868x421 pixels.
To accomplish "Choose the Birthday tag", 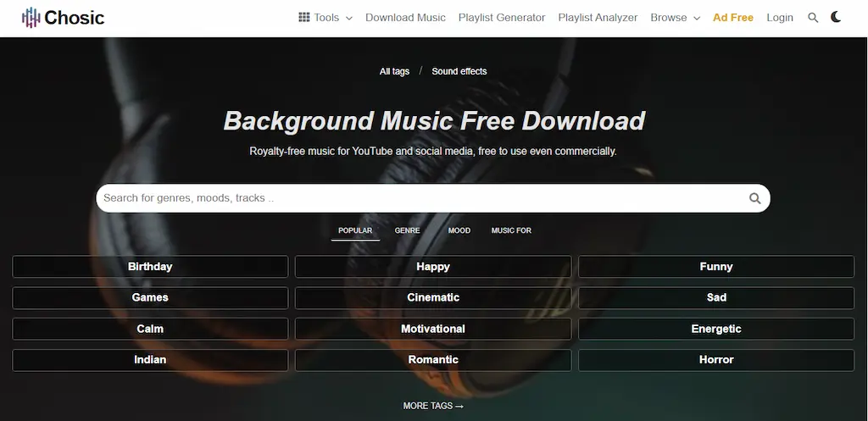I will tap(150, 267).
